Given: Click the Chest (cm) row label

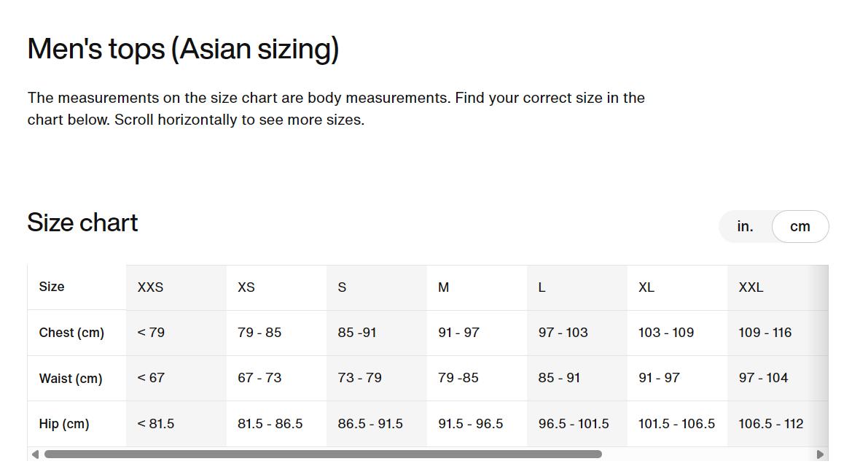Looking at the screenshot, I should coord(71,333).
